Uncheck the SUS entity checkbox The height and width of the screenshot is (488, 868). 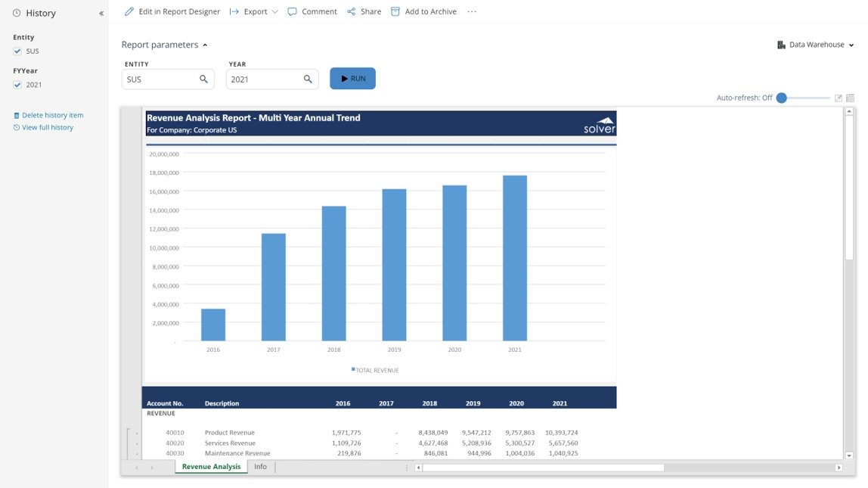17,51
